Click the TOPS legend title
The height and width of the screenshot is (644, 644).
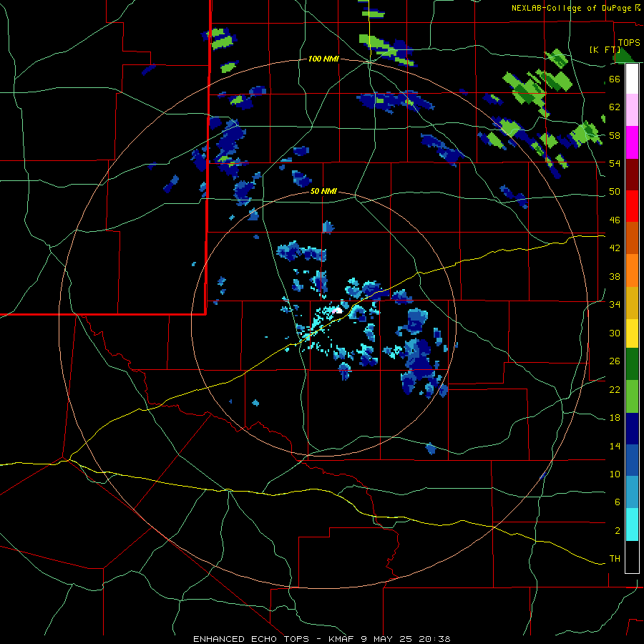click(629, 42)
